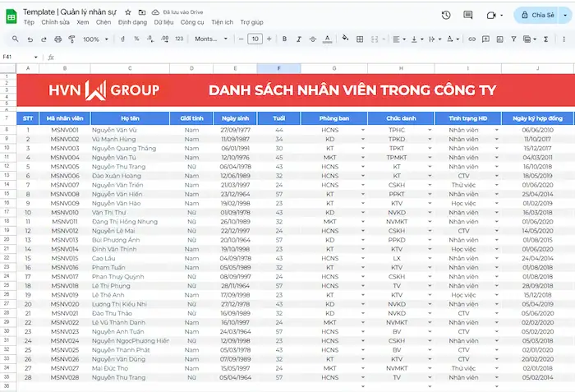Open the Chèn menu
Screen dimensions: 575x392
point(103,22)
